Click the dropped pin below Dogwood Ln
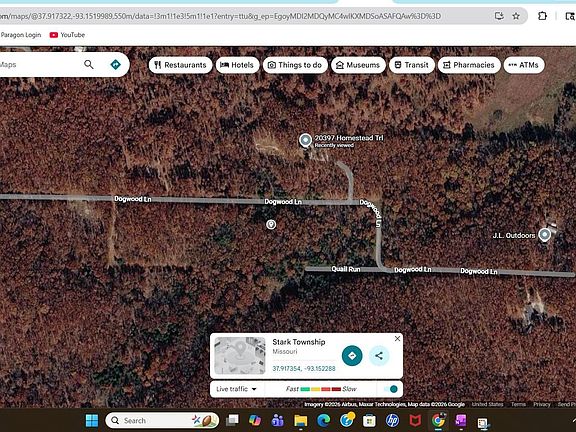The image size is (576, 432). [271, 224]
